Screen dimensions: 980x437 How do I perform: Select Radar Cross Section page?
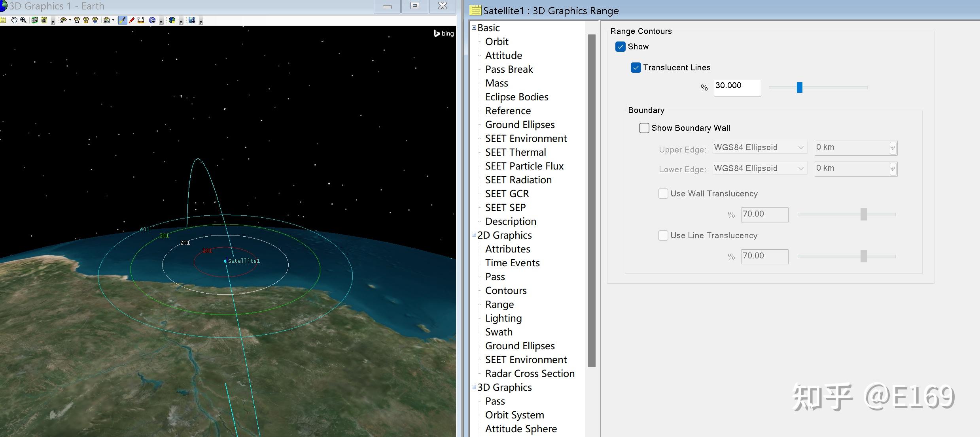[530, 373]
